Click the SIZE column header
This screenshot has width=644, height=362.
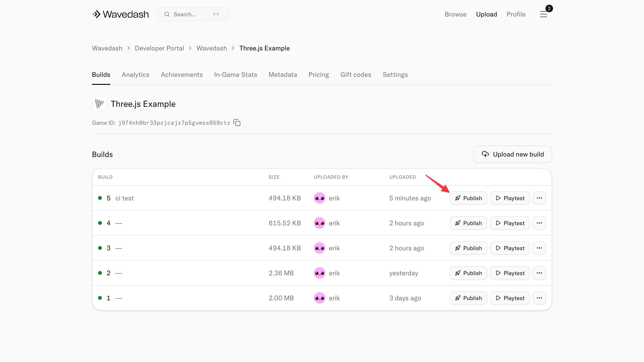[274, 177]
